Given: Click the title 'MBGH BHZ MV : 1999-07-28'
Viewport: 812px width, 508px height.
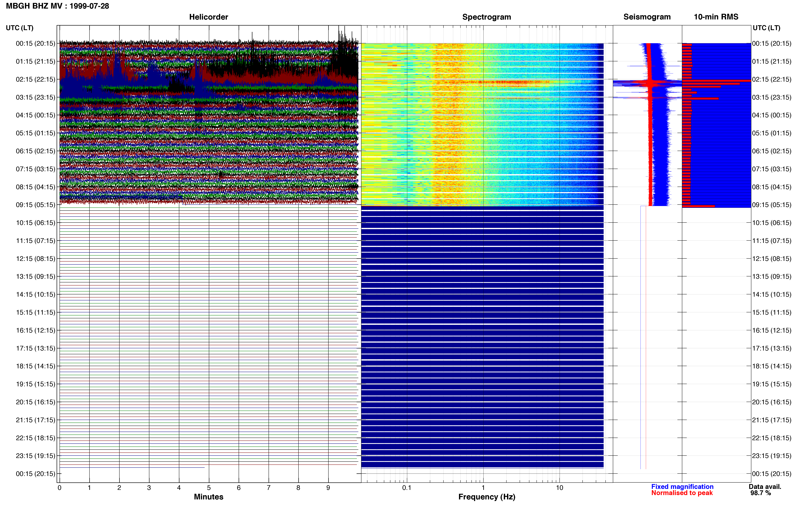Looking at the screenshot, I should 57,6.
